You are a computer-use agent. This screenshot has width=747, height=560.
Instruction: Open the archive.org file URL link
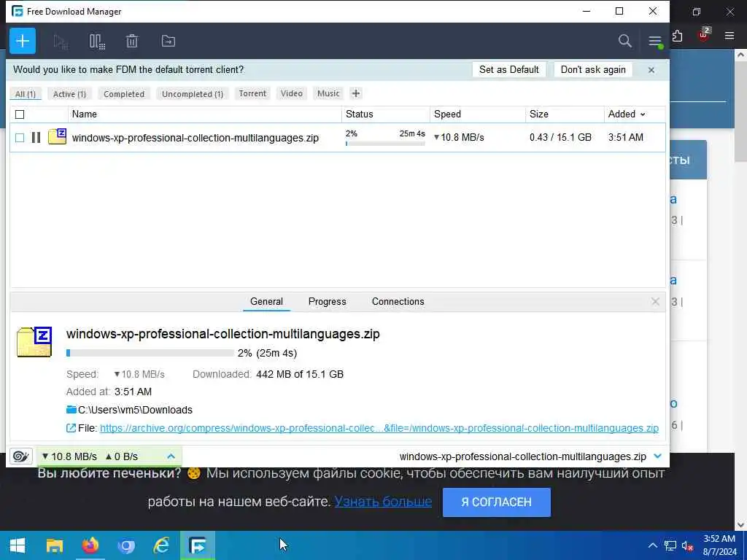379,428
